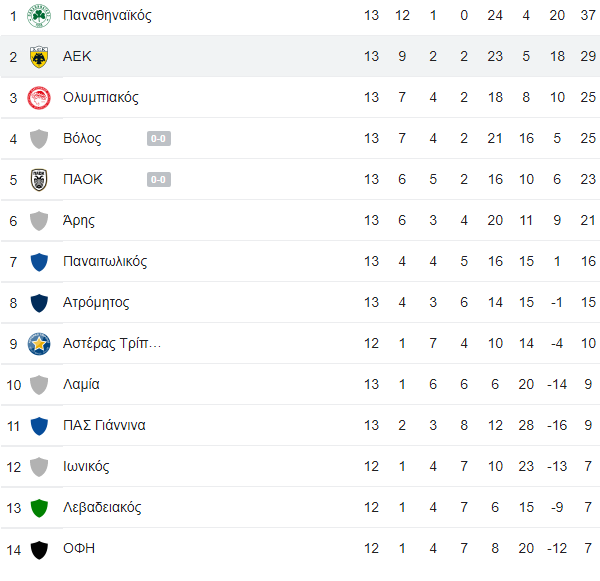
Task: Click the grey shield beside Βόλος
Action: pyautogui.click(x=39, y=139)
